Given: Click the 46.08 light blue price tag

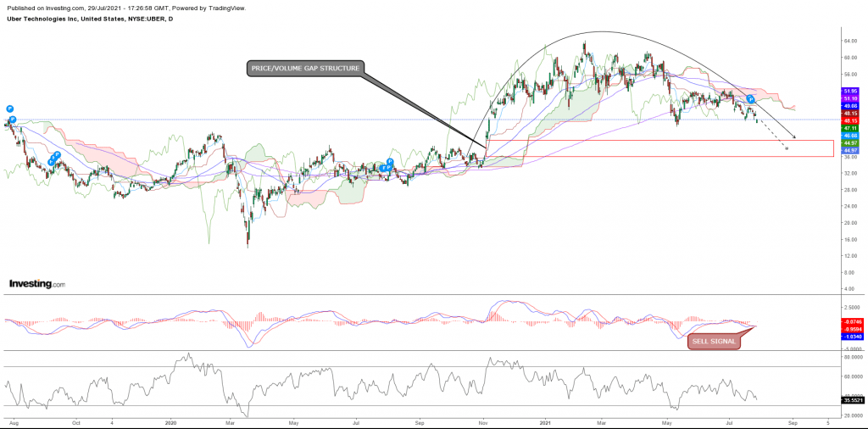Looking at the screenshot, I should [x=849, y=135].
